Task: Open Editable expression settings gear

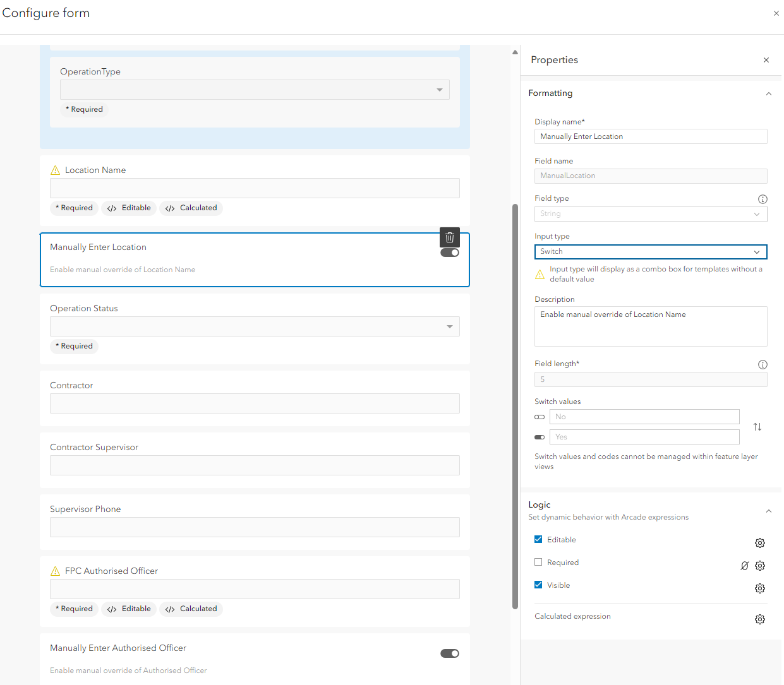Action: (x=760, y=543)
